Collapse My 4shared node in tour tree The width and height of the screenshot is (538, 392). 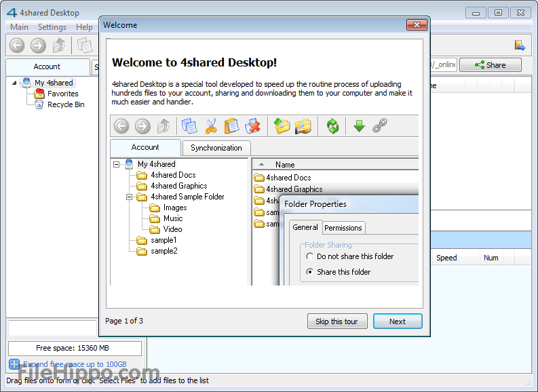point(116,164)
